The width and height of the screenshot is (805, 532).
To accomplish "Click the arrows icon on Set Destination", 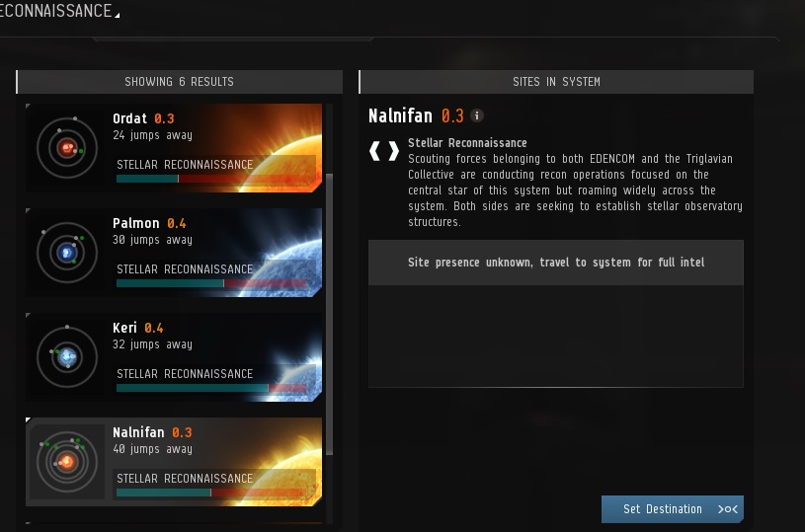I will [728, 509].
